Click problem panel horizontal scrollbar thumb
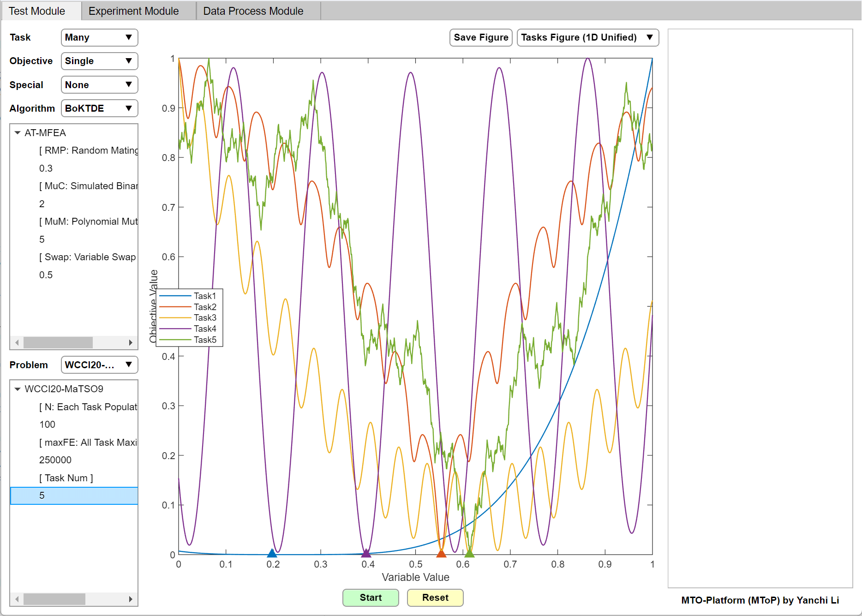The image size is (862, 616). [x=54, y=599]
